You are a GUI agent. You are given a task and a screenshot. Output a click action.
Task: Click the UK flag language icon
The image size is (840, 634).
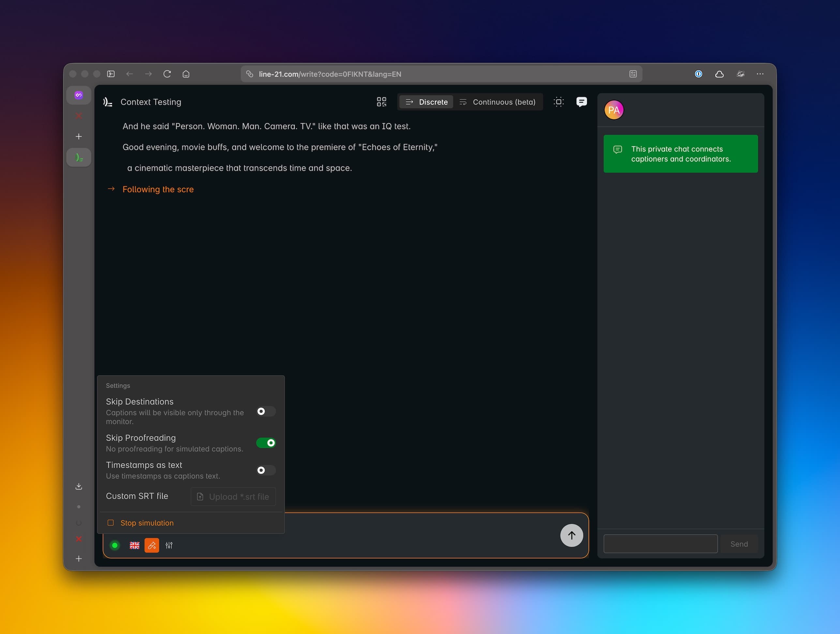click(x=134, y=546)
